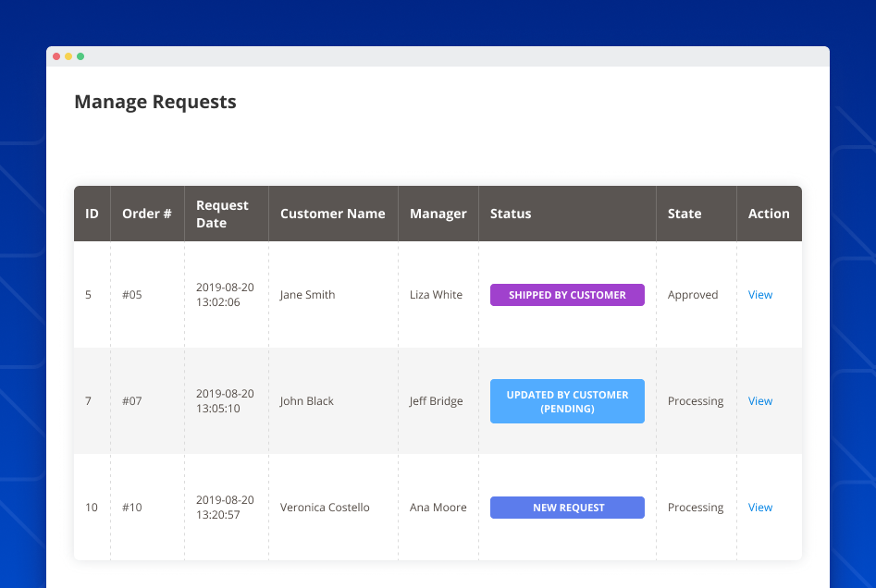Click the Manage Requests page heading

pos(154,102)
